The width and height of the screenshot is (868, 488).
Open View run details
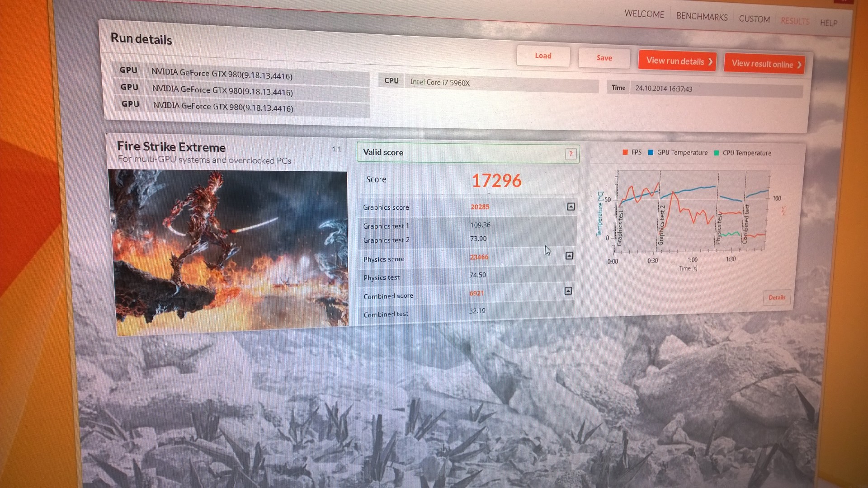click(x=678, y=61)
